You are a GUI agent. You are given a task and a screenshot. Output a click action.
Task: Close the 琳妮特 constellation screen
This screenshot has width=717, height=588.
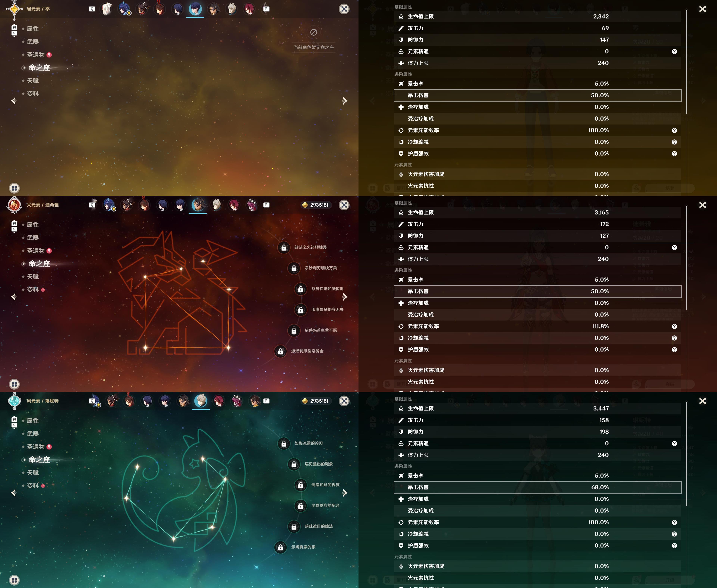pyautogui.click(x=344, y=401)
